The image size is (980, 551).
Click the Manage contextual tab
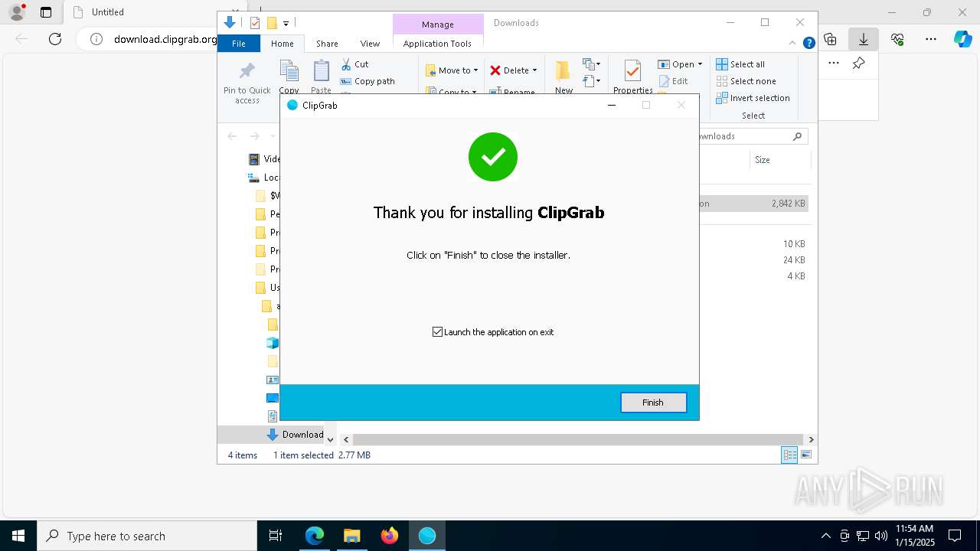[438, 24]
